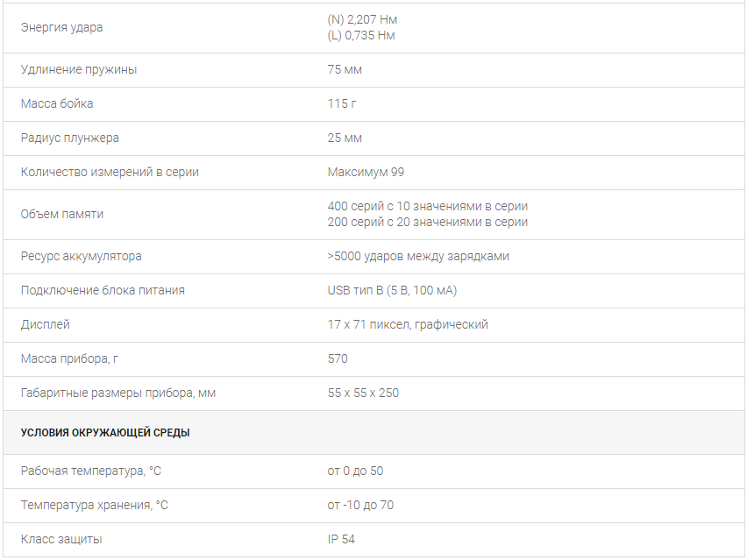This screenshot has height=560, width=747.
Task: Click the 'Объем памяти' row label
Action: (x=62, y=215)
